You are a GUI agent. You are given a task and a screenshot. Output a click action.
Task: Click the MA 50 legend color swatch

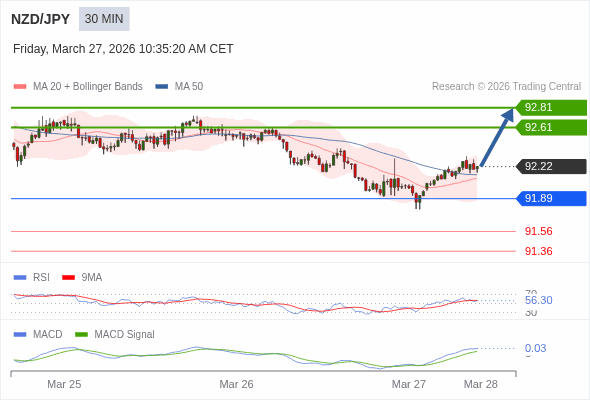click(162, 87)
